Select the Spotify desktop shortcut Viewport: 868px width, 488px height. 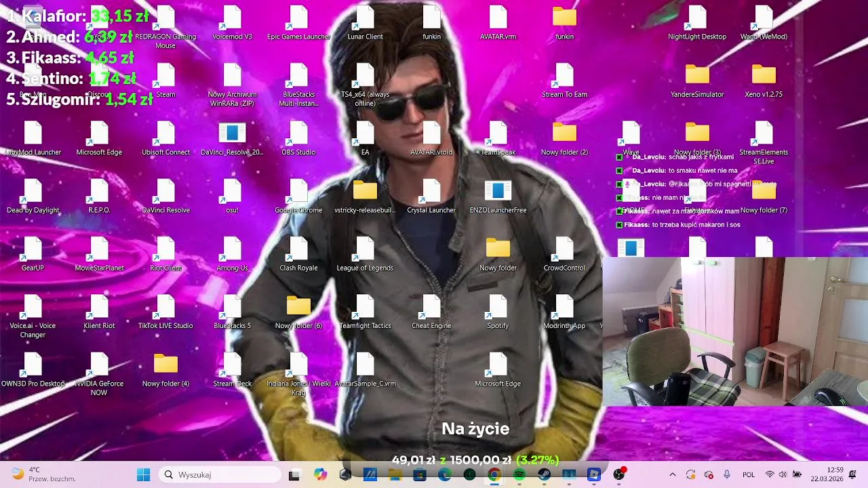[x=498, y=311]
